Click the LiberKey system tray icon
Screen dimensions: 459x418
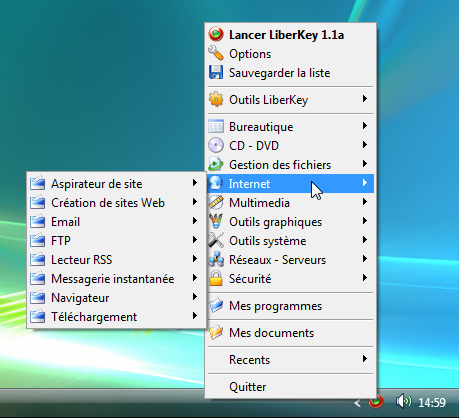click(x=376, y=402)
